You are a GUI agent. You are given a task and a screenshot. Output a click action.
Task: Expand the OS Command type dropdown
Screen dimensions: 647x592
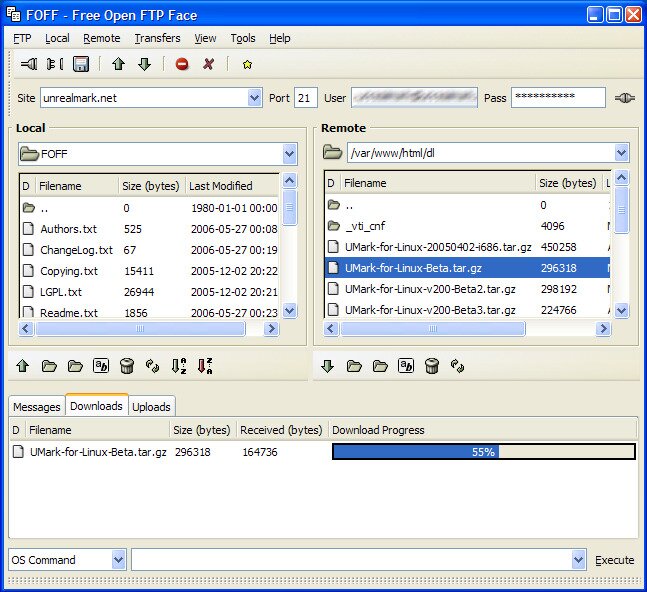coord(118,560)
